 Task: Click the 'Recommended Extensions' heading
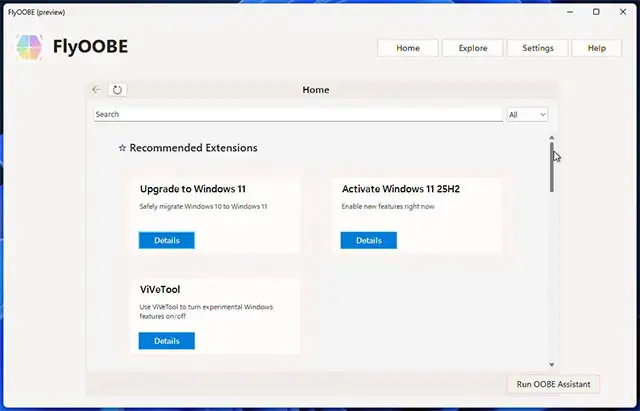pos(193,148)
